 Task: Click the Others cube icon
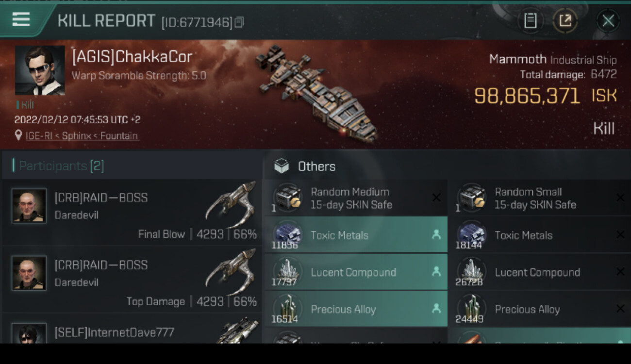coord(282,166)
